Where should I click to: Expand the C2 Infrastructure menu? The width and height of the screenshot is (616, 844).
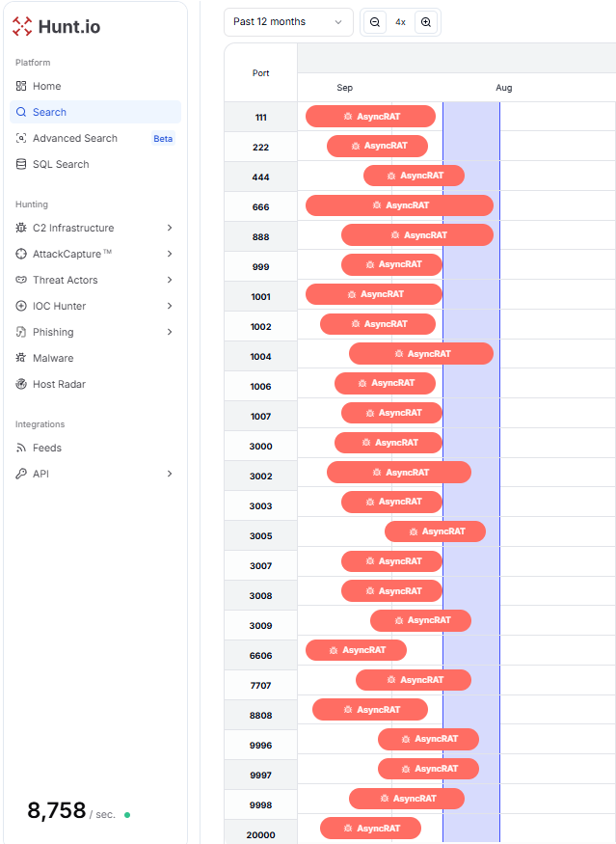(x=95, y=228)
